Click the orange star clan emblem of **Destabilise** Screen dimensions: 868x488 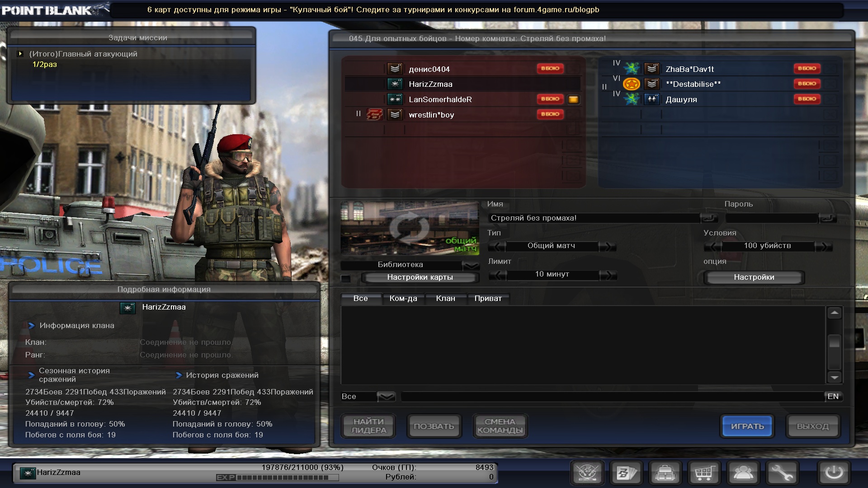pyautogui.click(x=632, y=84)
